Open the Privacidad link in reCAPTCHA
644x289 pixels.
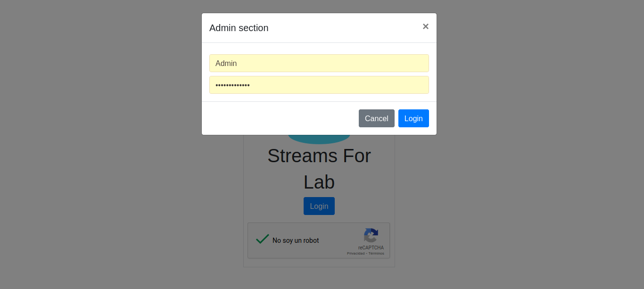(x=356, y=254)
